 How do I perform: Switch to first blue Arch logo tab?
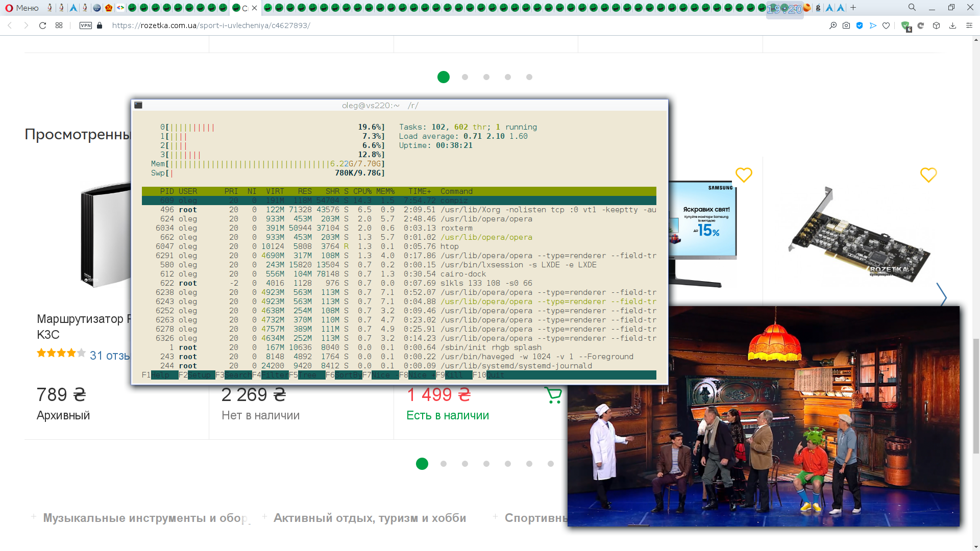[73, 8]
